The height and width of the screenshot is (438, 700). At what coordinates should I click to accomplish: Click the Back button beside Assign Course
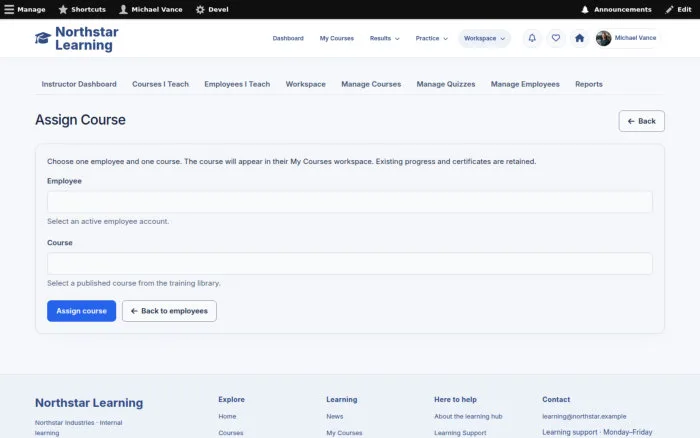(641, 121)
